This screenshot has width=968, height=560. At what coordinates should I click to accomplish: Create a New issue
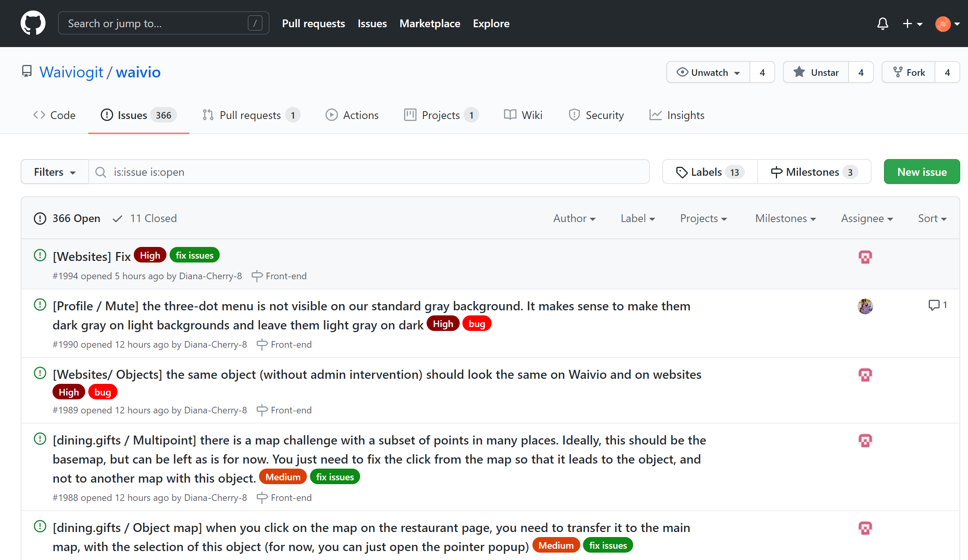tap(922, 171)
